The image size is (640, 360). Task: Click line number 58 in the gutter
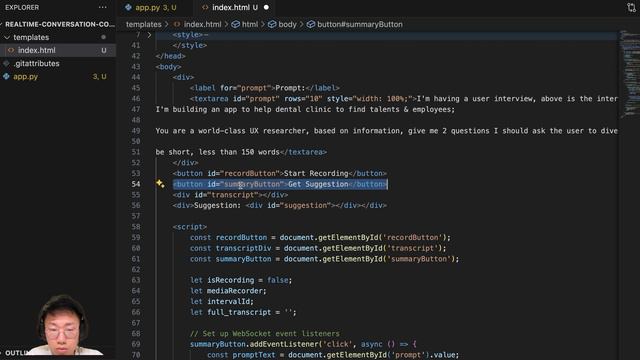(136, 227)
